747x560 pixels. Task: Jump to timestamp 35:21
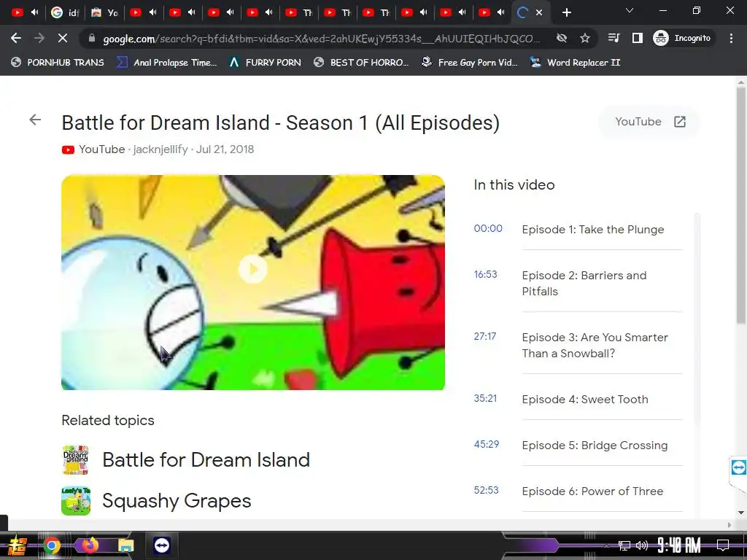click(x=485, y=398)
